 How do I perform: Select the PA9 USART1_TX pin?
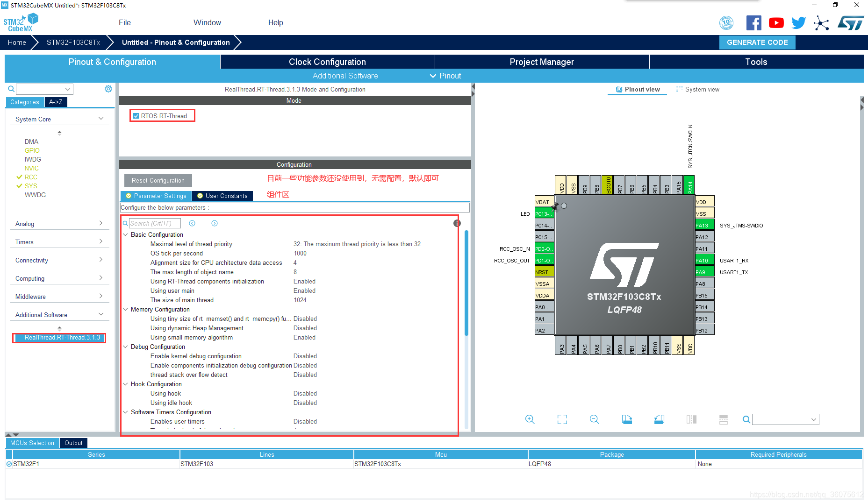(x=704, y=272)
